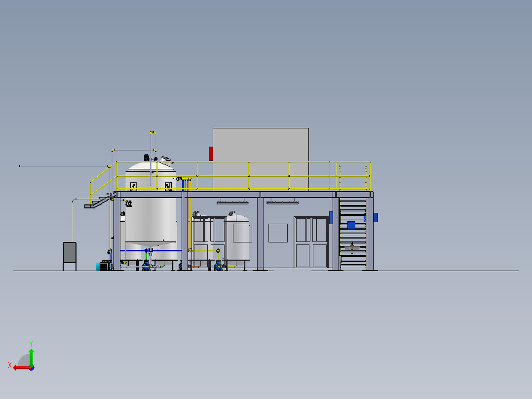Select the right ceiling light fixture under platform
Viewport: 532px width, 399px height.
click(x=282, y=203)
